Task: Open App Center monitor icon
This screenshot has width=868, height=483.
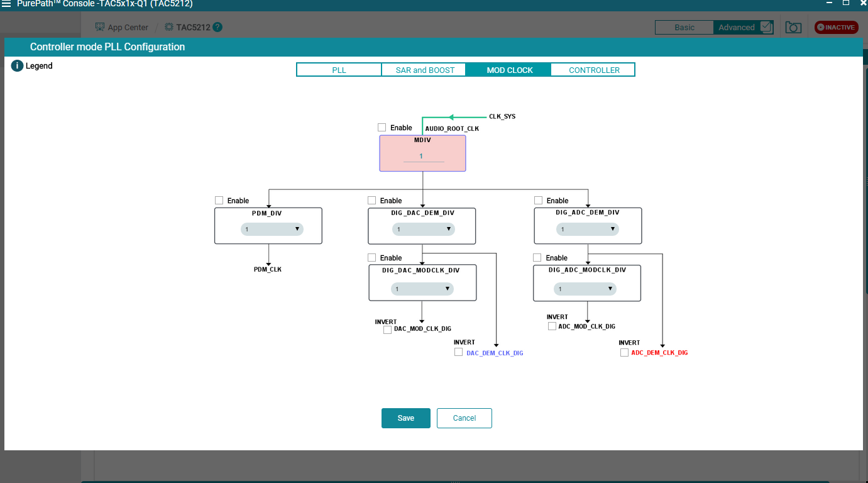Action: point(99,27)
